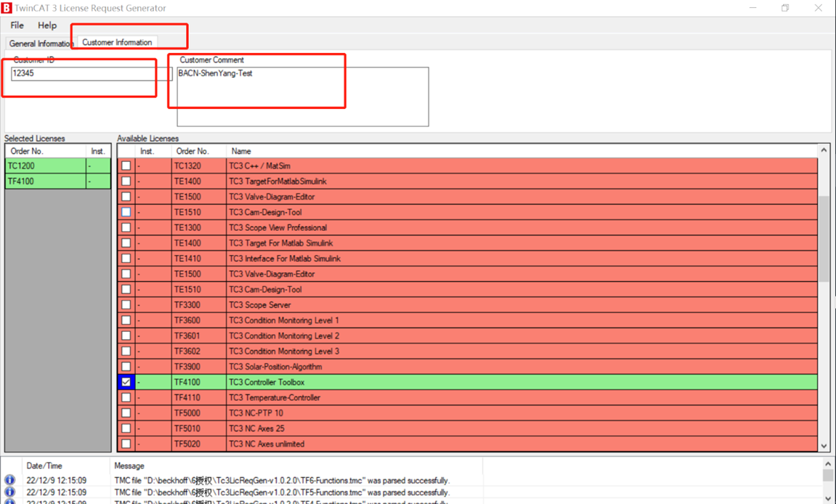The width and height of the screenshot is (836, 504).
Task: Open the Help menu
Action: (x=47, y=25)
